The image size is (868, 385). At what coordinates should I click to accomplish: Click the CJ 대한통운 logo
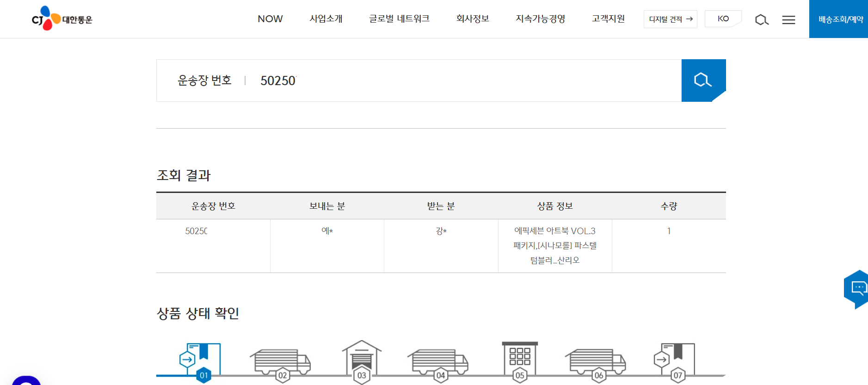pos(62,19)
